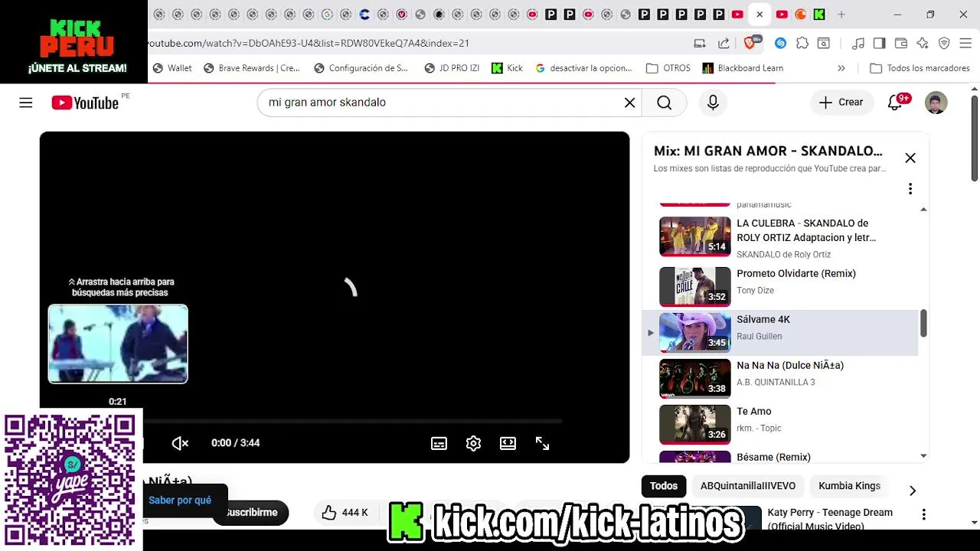
Task: Open Brave Rewards bookmark
Action: click(x=251, y=68)
